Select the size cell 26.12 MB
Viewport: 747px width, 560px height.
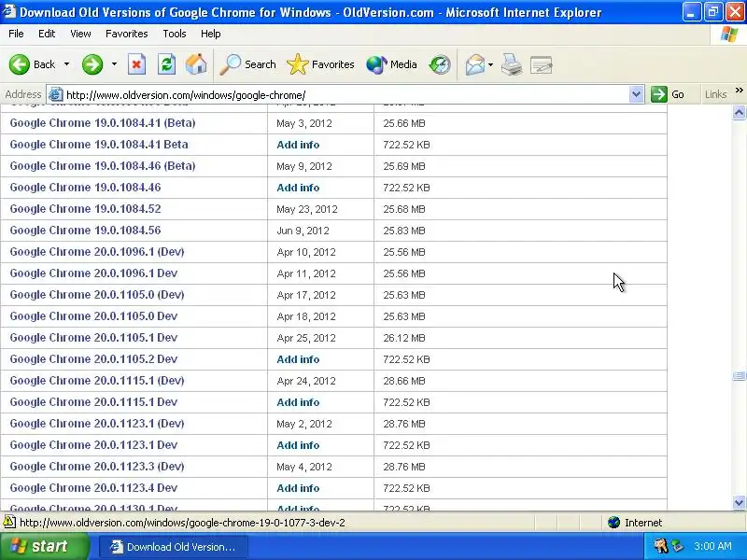tap(404, 338)
